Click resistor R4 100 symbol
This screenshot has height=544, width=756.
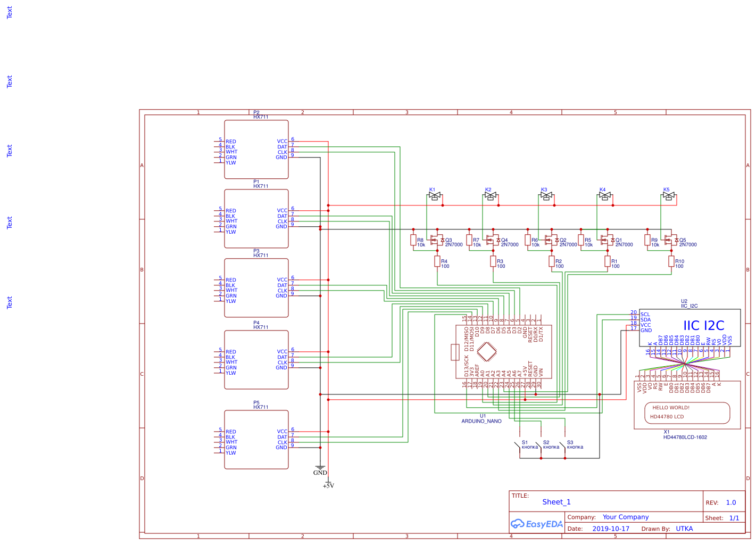pos(437,261)
